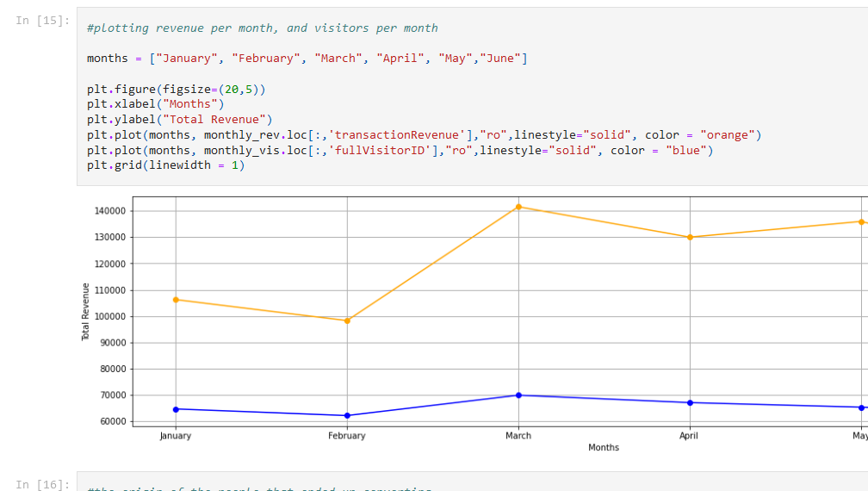Click the "Months" x-axis label on chart
868x491 pixels.
pos(604,448)
